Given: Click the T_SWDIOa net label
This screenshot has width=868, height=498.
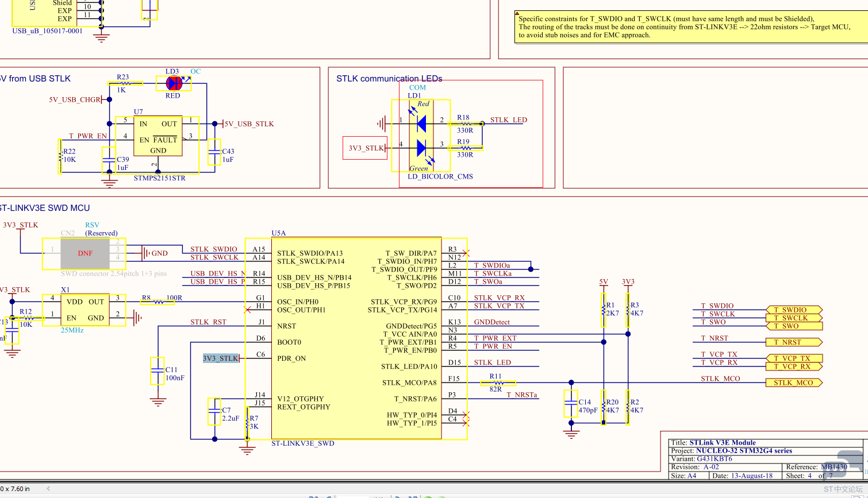Looking at the screenshot, I should 492,265.
